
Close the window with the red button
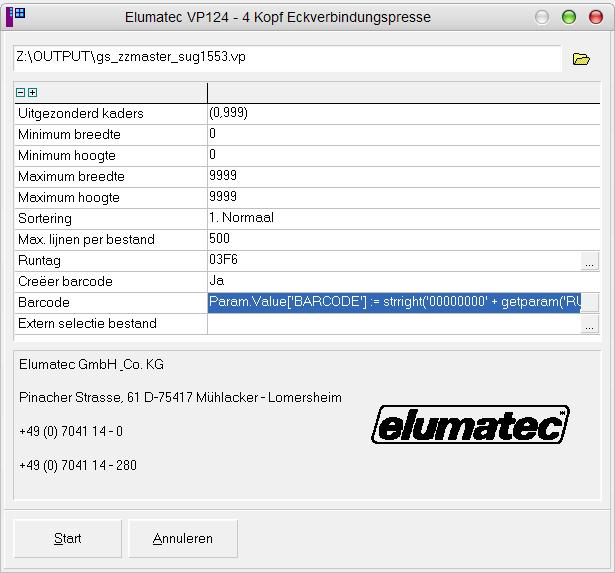click(x=596, y=17)
